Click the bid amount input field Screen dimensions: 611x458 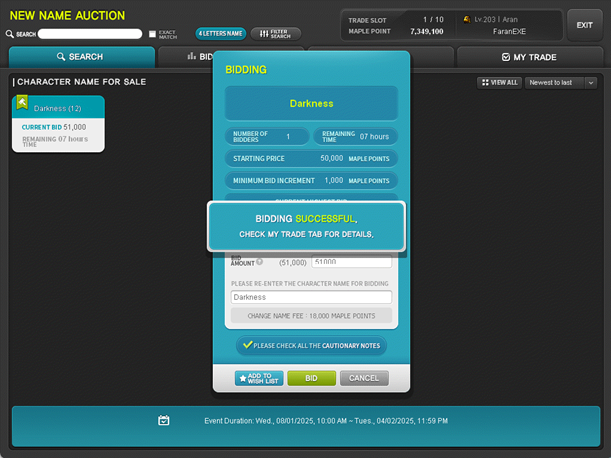pos(351,262)
